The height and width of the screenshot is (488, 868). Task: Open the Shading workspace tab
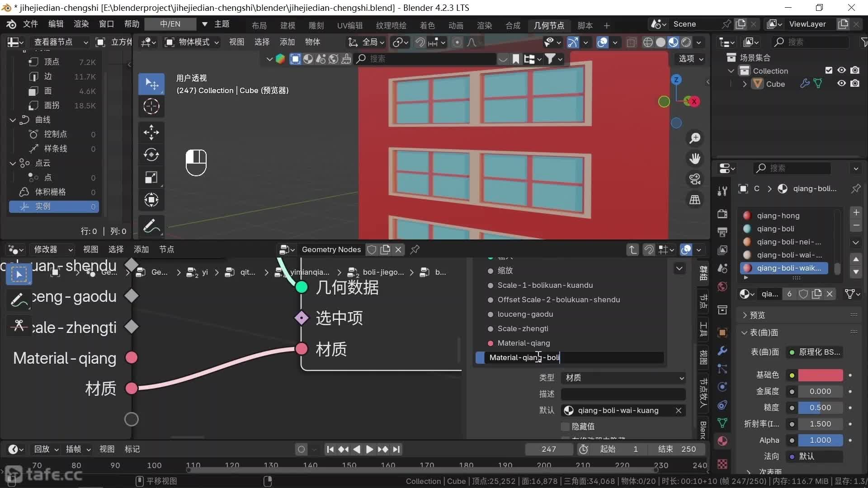427,25
